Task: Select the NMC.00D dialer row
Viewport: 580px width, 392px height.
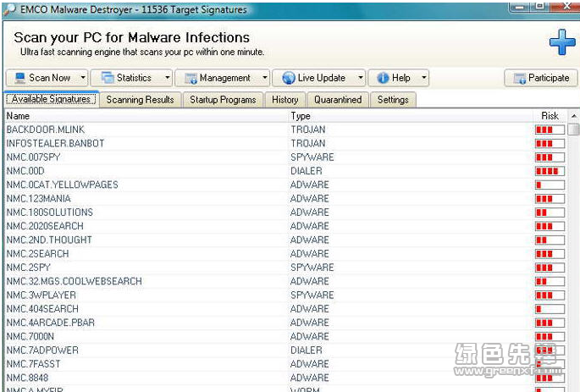Action: click(x=285, y=171)
